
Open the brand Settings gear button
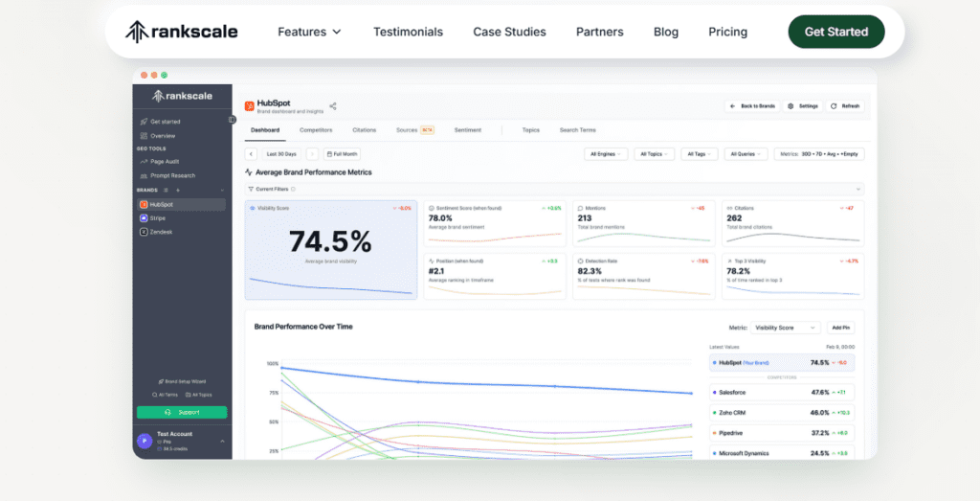[x=803, y=106]
